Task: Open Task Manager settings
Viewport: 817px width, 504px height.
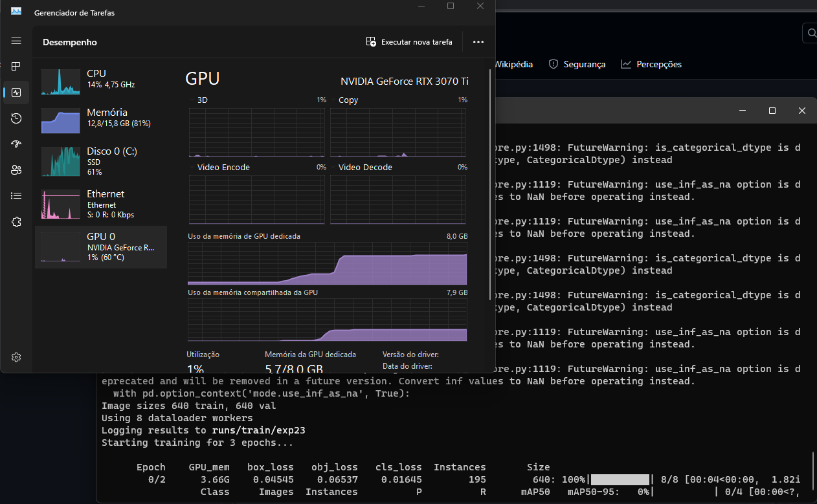Action: [16, 356]
